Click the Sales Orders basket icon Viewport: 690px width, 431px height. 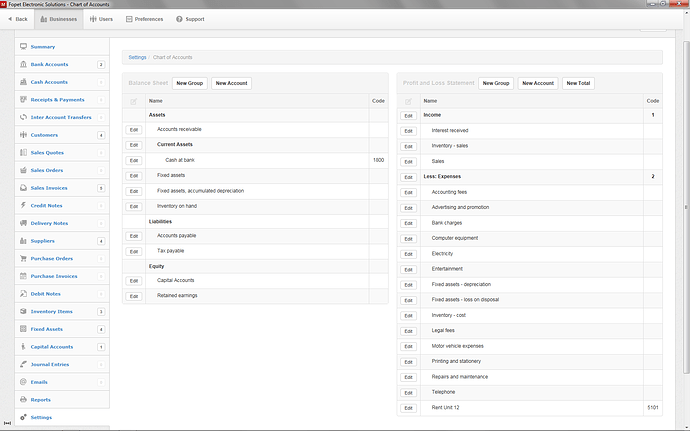click(23, 170)
